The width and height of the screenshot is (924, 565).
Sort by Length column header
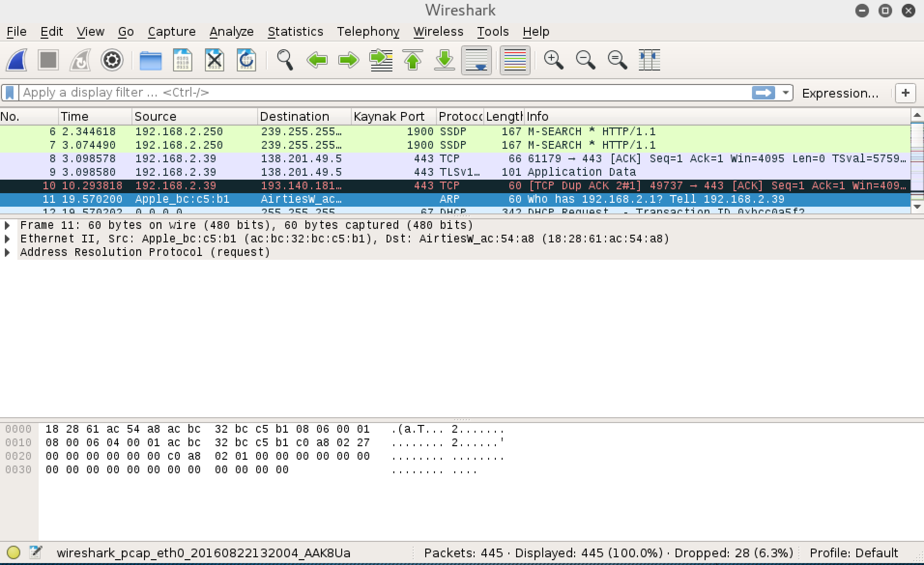(504, 117)
